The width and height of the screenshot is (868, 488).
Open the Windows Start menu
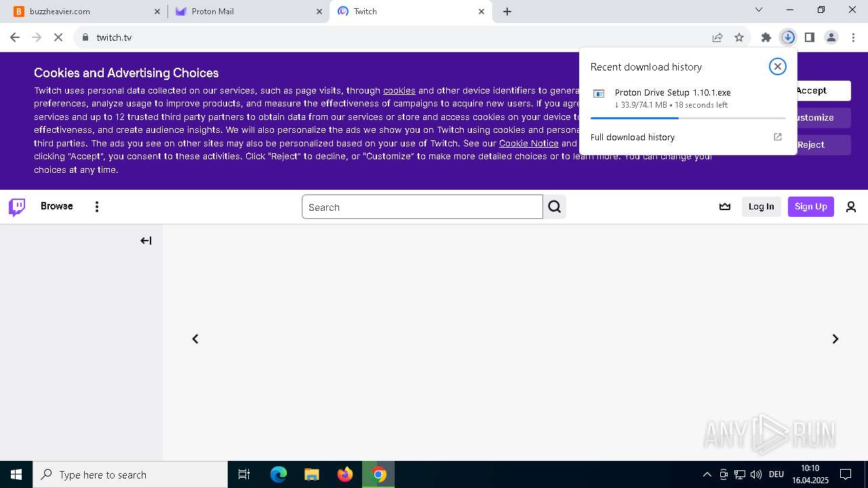(16, 474)
